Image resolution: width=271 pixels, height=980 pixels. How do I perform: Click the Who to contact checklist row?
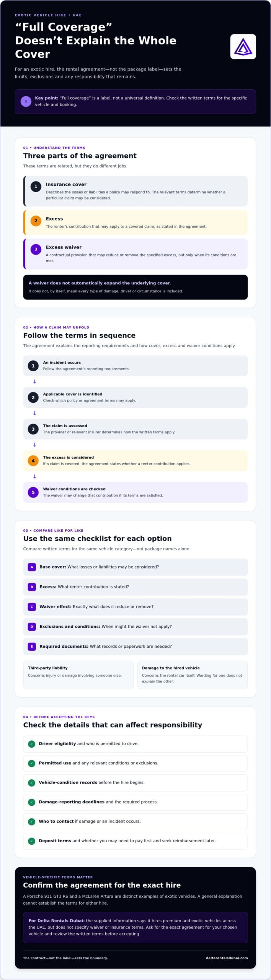(135, 822)
